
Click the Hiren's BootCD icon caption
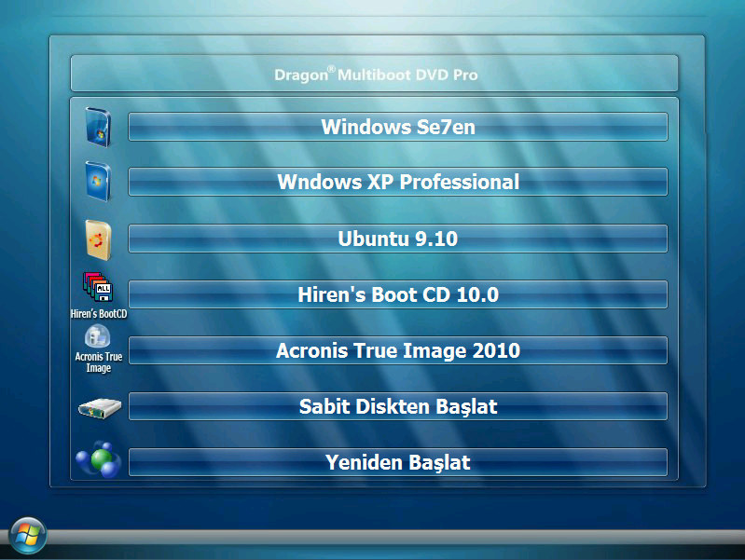(x=98, y=314)
